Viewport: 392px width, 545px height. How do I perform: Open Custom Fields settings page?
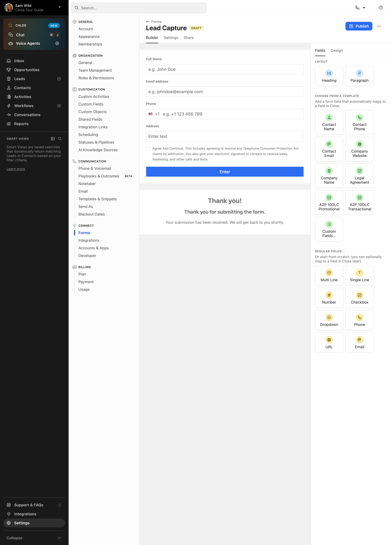(91, 104)
